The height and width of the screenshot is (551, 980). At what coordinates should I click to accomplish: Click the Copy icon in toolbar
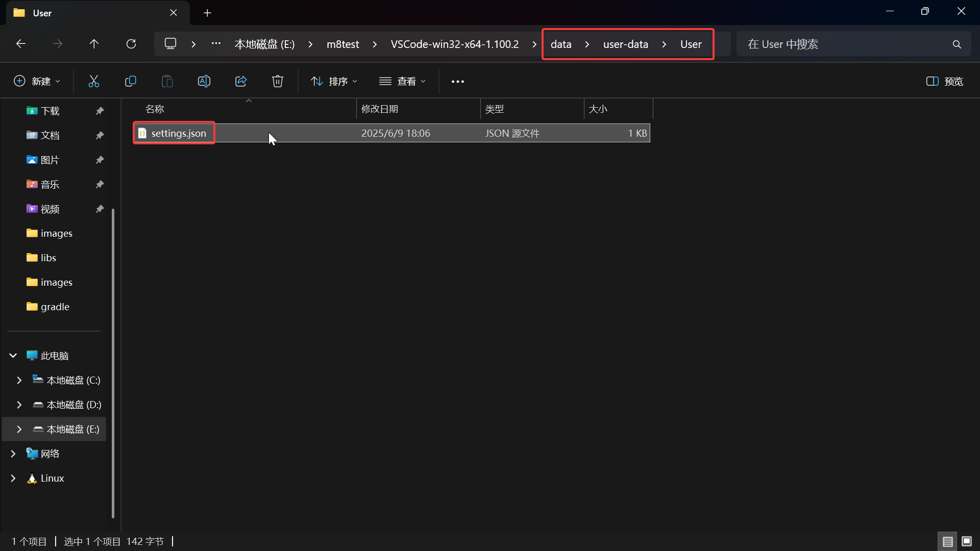[131, 81]
